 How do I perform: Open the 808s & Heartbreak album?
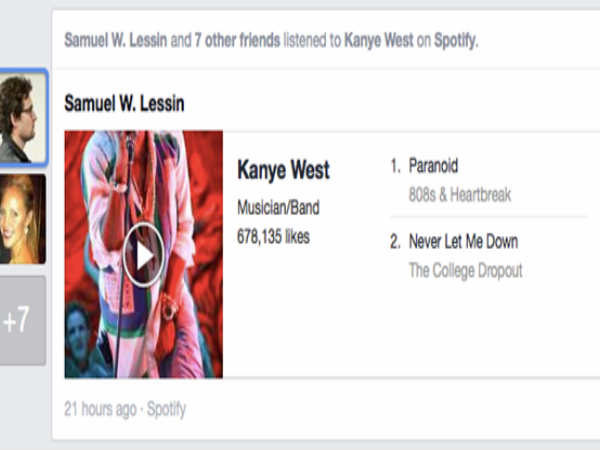(460, 195)
